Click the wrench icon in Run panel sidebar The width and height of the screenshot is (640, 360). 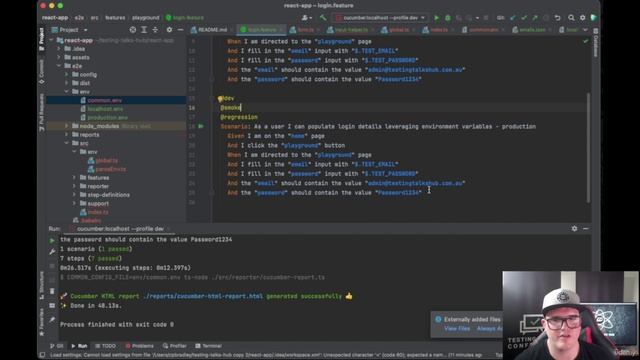(52, 252)
